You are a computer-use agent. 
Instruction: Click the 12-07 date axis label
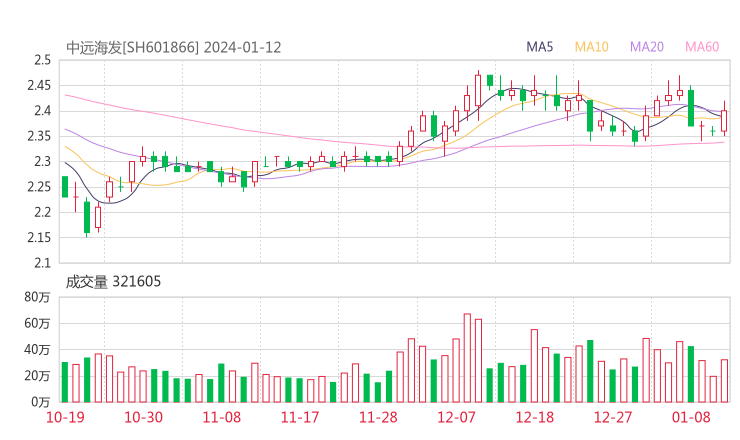[x=456, y=417]
